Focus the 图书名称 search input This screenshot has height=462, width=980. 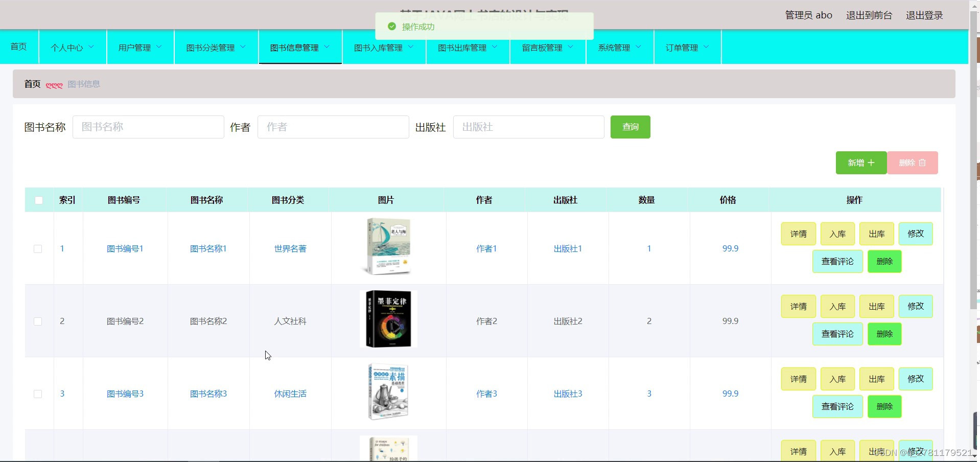pyautogui.click(x=148, y=127)
